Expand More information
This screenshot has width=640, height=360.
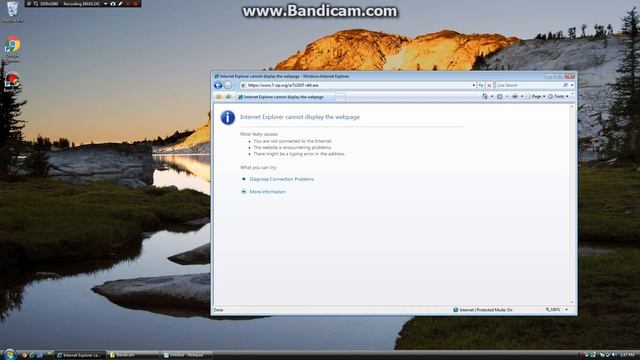[x=267, y=191]
